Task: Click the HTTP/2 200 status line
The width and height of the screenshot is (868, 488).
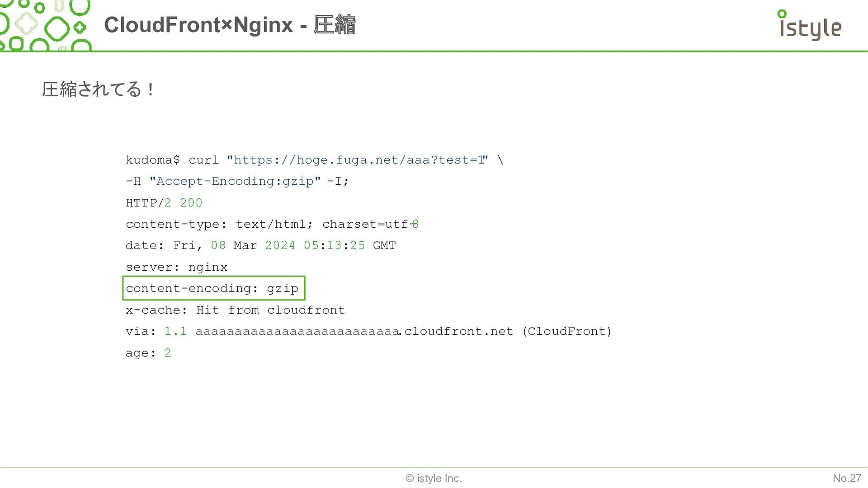Action: pos(164,203)
